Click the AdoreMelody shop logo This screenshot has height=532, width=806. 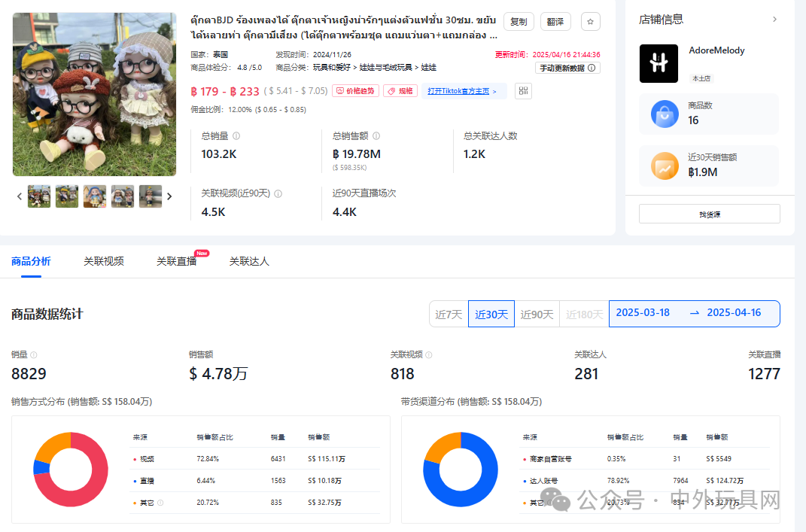pos(658,63)
